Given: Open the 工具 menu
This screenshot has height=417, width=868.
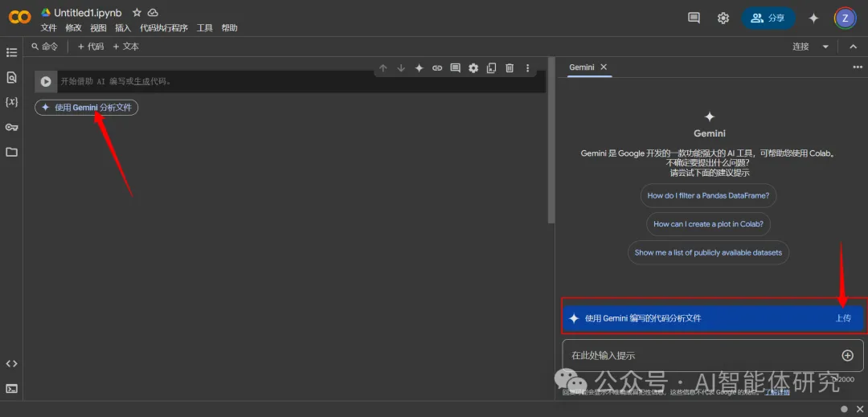Looking at the screenshot, I should click(205, 27).
